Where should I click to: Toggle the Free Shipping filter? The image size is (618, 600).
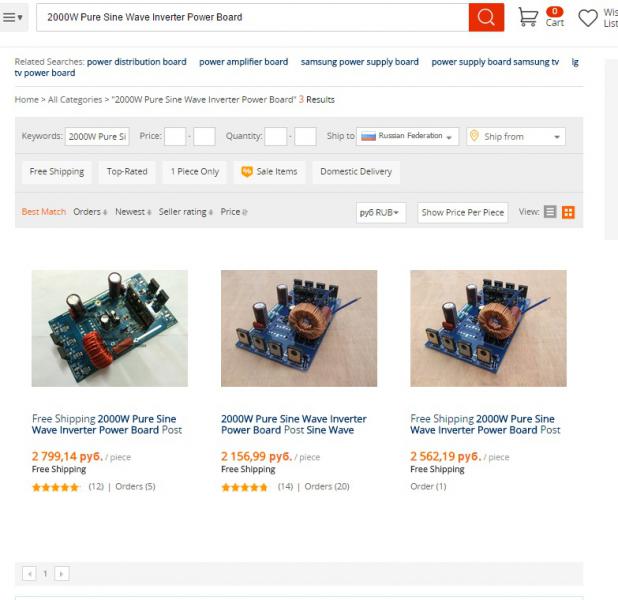click(57, 172)
